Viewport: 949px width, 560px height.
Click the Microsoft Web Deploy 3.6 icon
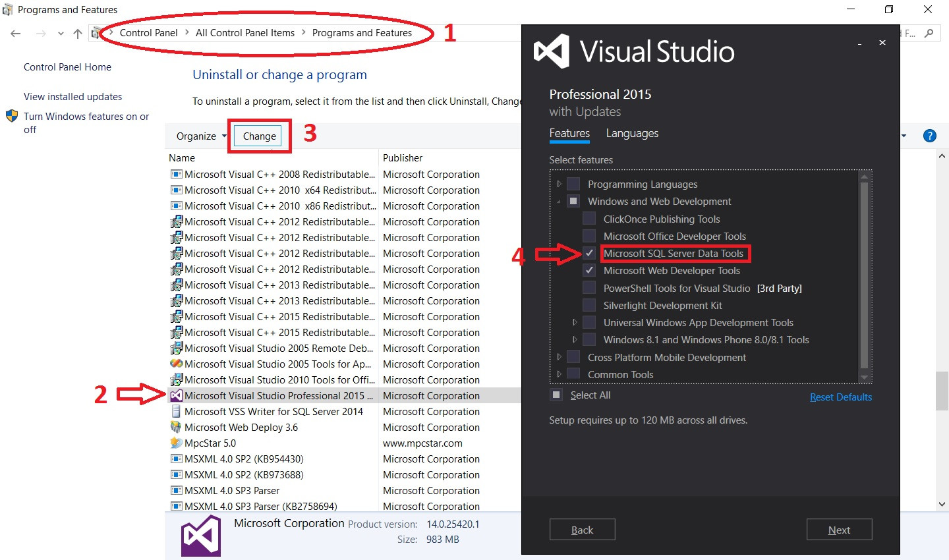[x=176, y=427]
